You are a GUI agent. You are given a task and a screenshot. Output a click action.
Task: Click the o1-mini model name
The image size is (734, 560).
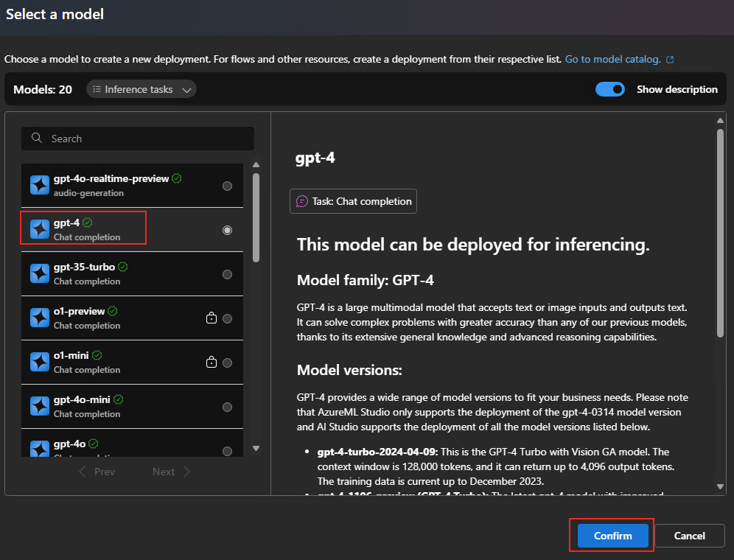click(x=71, y=355)
